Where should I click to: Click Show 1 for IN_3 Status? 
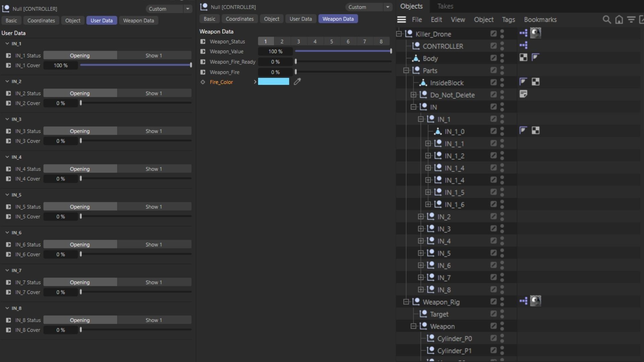pos(154,131)
